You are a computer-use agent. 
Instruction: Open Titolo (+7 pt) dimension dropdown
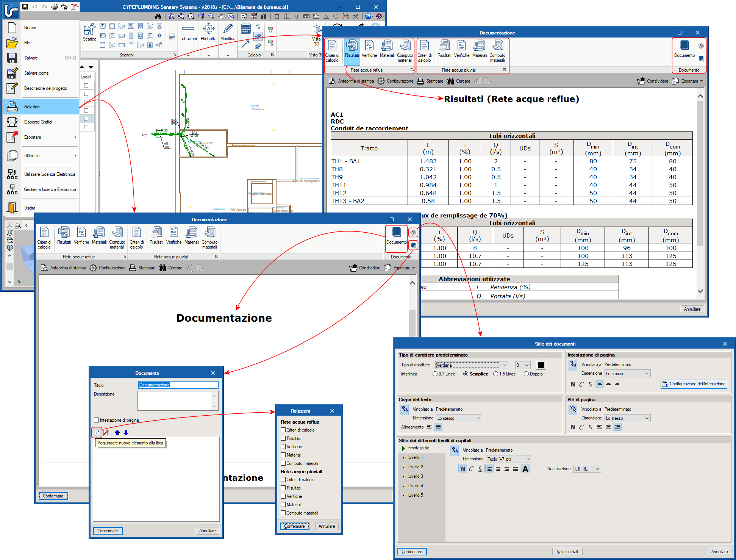coord(509,459)
